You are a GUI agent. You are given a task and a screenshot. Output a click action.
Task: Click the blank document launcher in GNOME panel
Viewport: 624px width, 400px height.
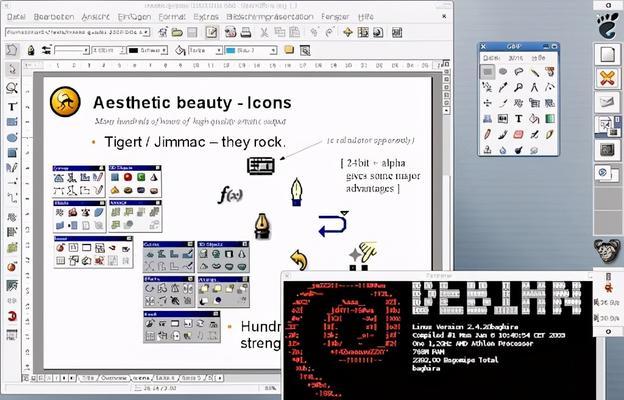coord(607,54)
